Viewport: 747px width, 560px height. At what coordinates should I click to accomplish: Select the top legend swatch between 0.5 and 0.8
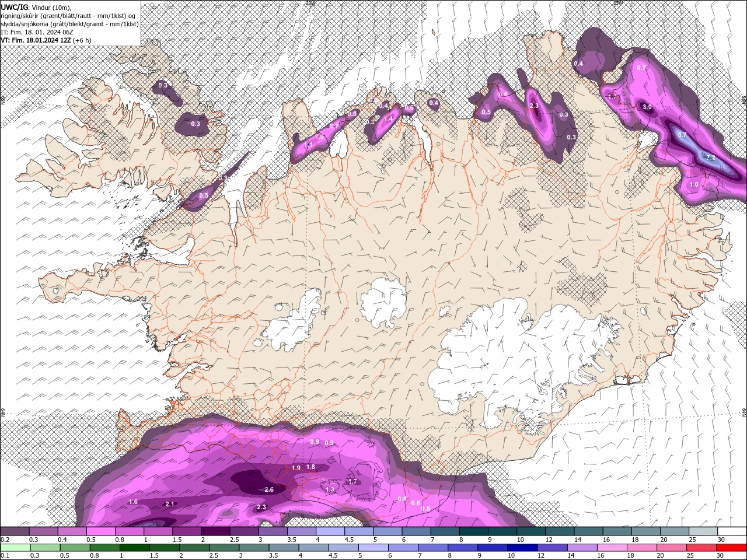(x=100, y=531)
